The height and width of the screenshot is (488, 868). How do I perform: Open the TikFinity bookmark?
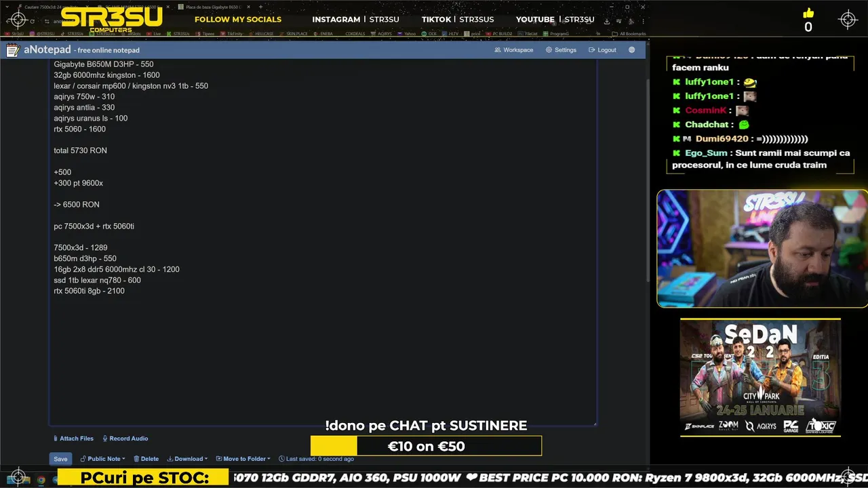232,33
